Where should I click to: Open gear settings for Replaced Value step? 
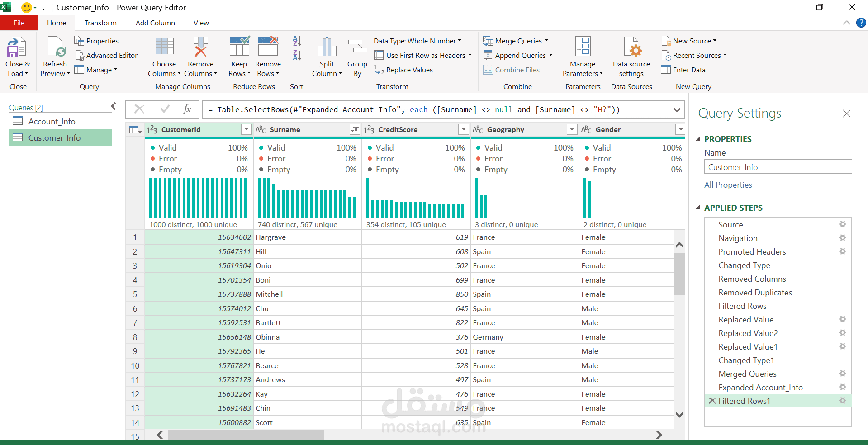tap(842, 319)
